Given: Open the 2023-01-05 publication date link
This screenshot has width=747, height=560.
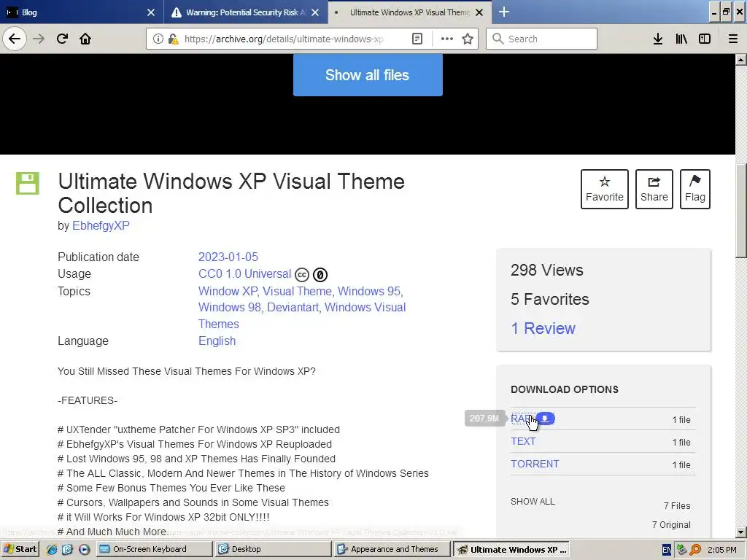Looking at the screenshot, I should pyautogui.click(x=228, y=257).
